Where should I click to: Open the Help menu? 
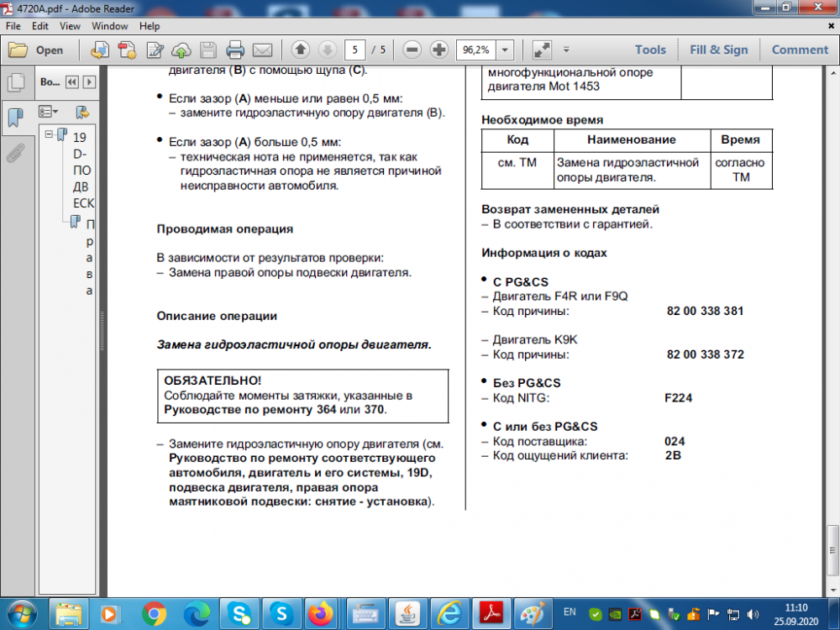pyautogui.click(x=150, y=26)
